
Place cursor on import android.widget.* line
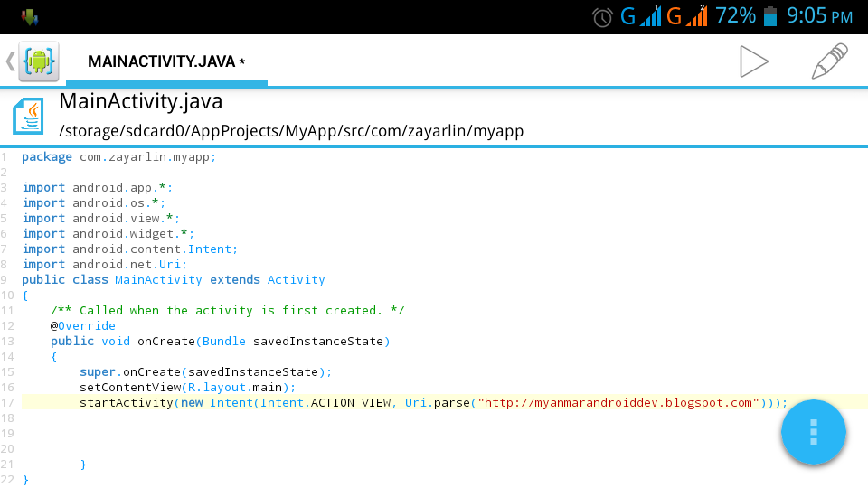click(x=108, y=234)
